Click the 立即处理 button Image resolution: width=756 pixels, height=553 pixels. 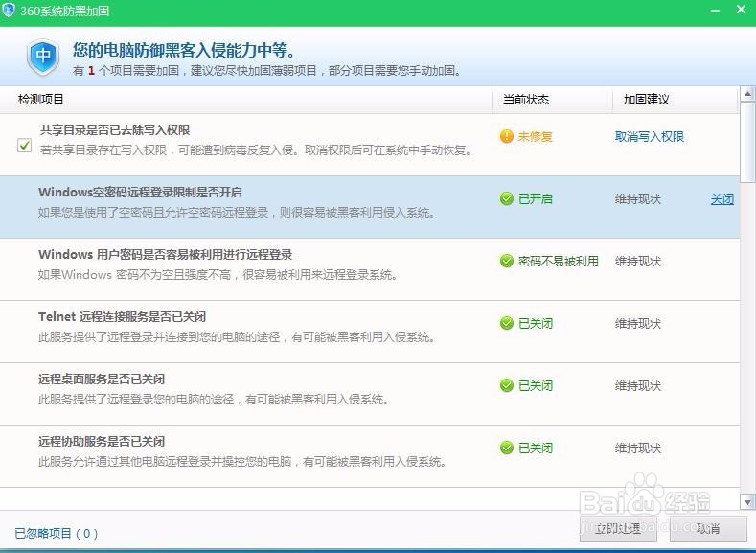click(x=618, y=529)
